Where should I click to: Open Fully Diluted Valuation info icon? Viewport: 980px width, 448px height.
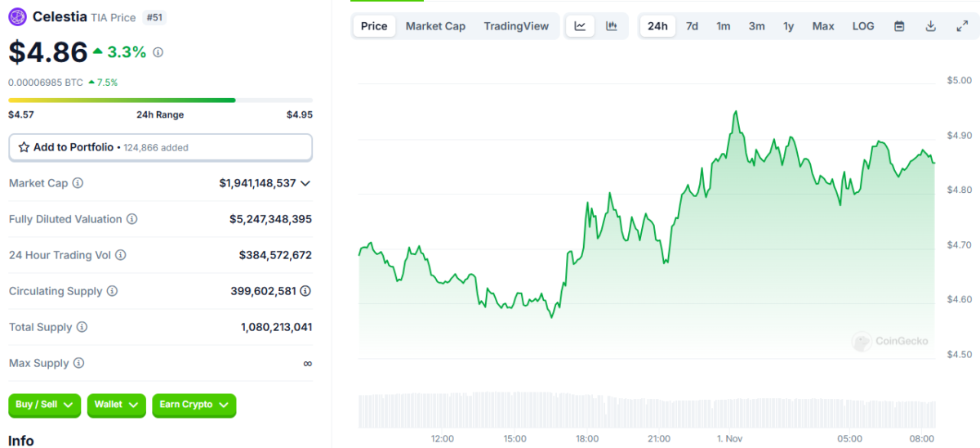[131, 219]
